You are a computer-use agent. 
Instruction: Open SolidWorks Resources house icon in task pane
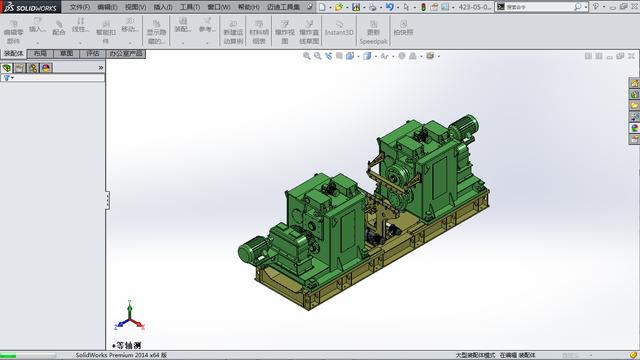(634, 83)
